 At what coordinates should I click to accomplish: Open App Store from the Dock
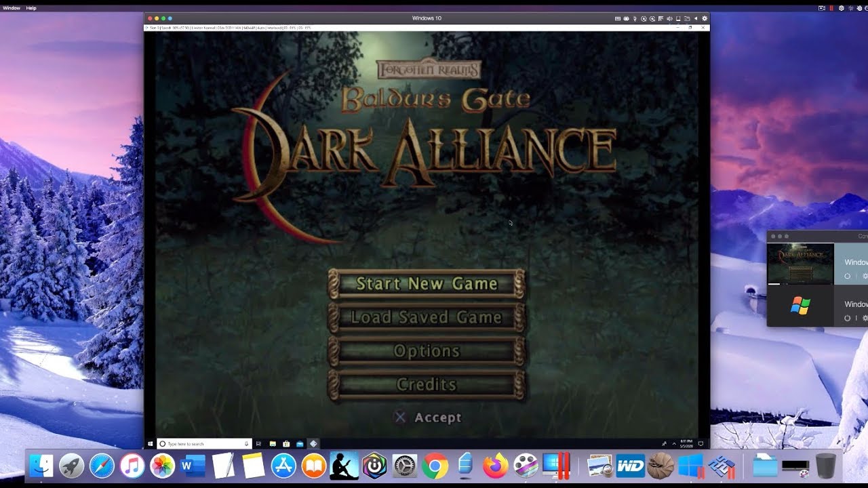(283, 466)
